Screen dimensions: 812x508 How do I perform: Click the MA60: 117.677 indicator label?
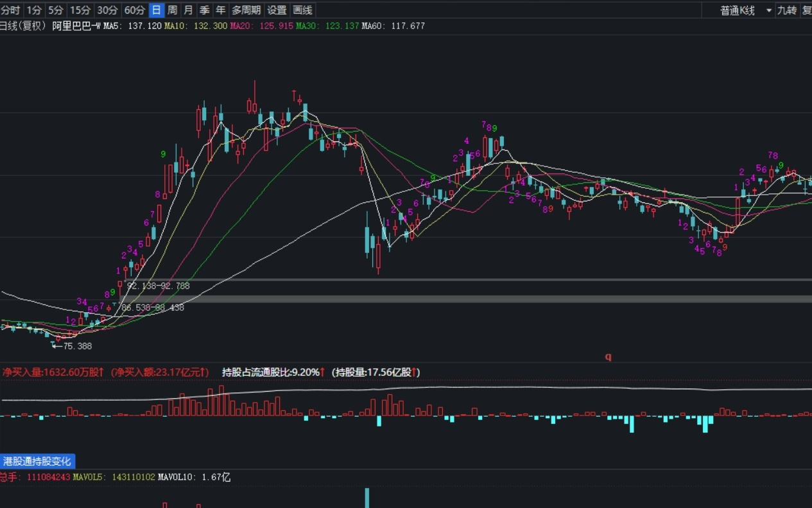[x=393, y=26]
